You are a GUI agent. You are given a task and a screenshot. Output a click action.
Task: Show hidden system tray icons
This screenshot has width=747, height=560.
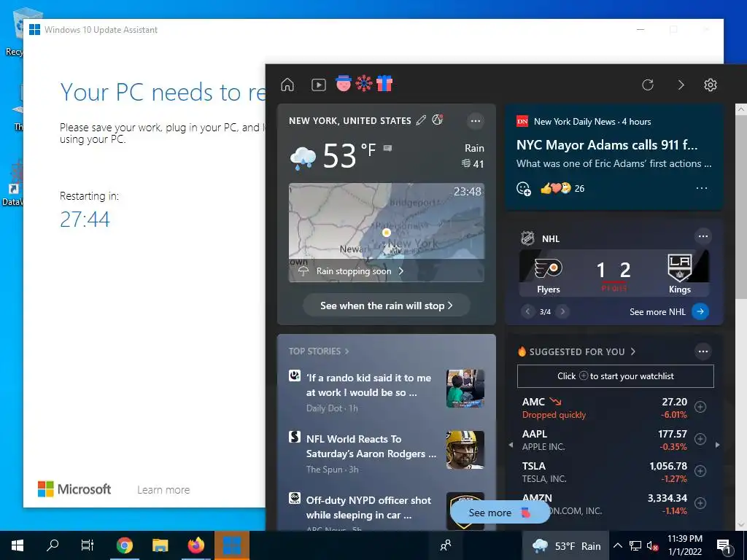pos(617,545)
